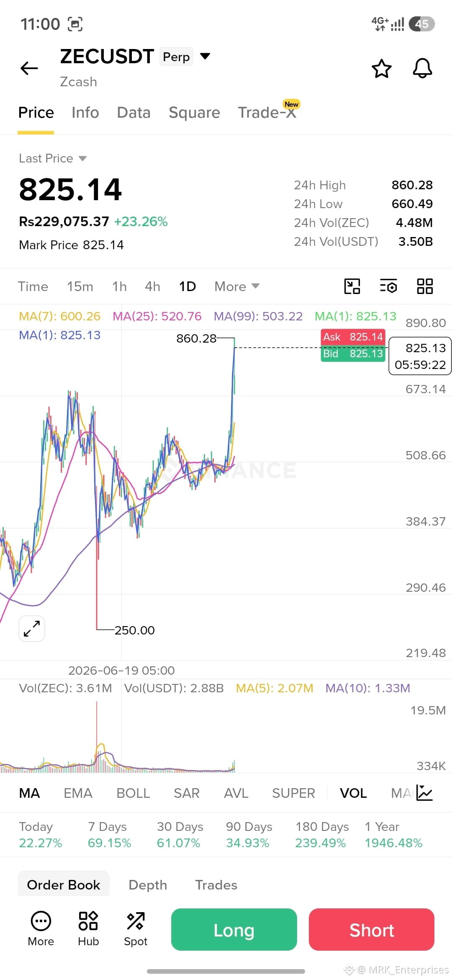Open the Depth view
This screenshot has height=980, width=452.
[148, 885]
